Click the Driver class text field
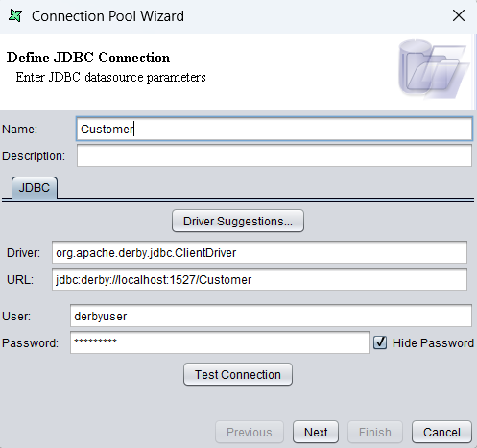 [x=259, y=252]
